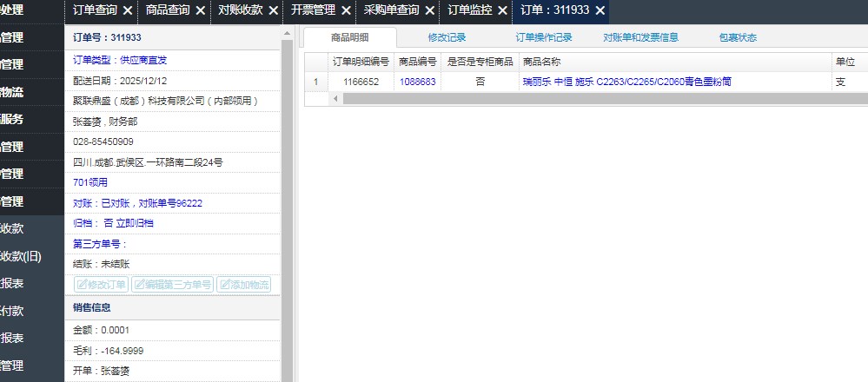
Task: Show the 对账单和发票信息 tab
Action: (x=640, y=37)
